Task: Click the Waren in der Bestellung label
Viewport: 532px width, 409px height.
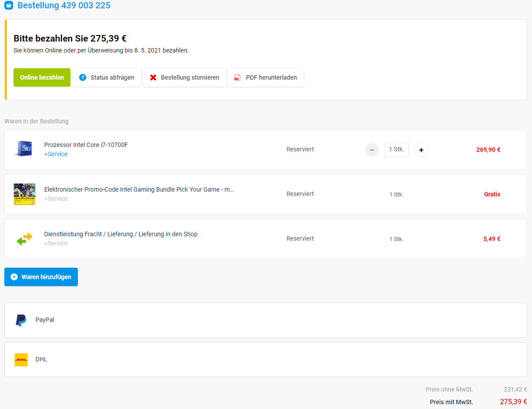Action: point(36,121)
